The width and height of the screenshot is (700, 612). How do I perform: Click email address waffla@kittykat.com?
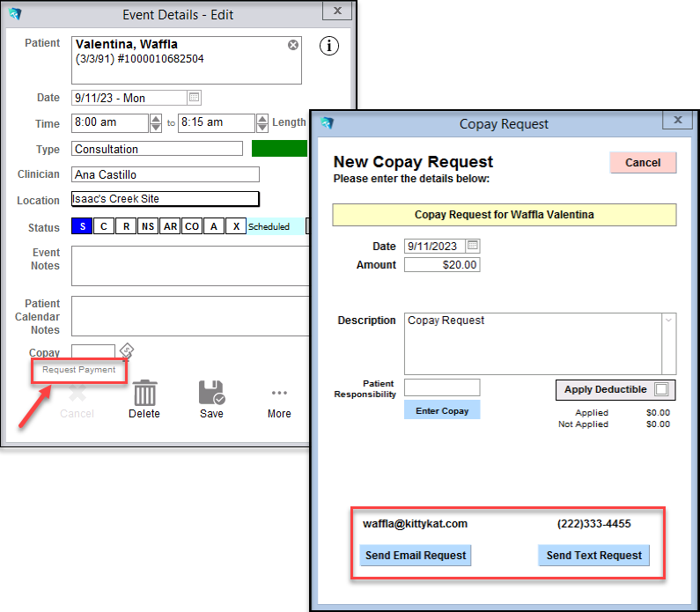tap(415, 524)
